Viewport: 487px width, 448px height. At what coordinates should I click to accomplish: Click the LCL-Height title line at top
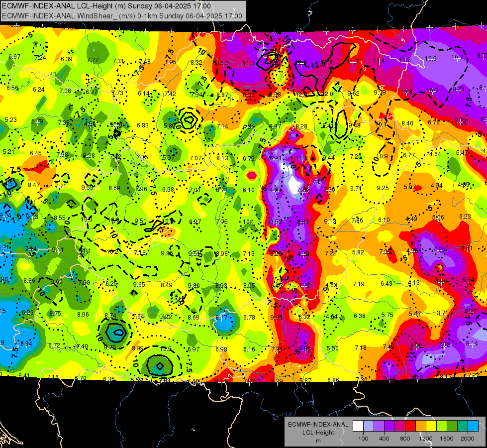[x=106, y=6]
